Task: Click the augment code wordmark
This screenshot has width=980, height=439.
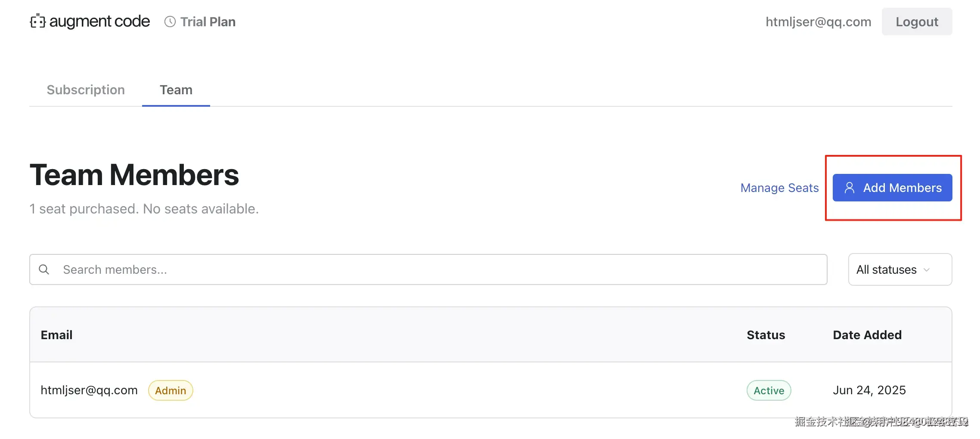Action: tap(99, 21)
